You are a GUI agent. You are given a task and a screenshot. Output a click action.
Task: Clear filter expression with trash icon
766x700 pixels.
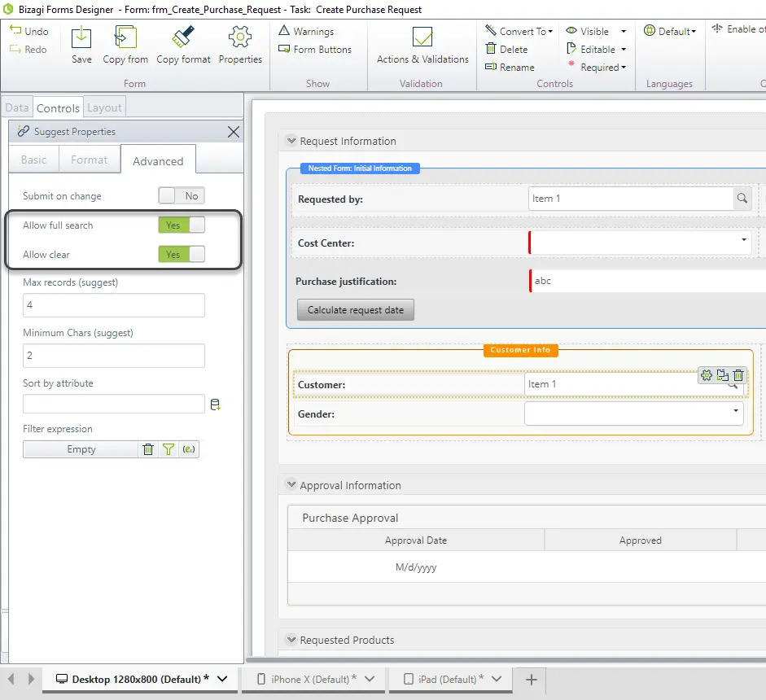pyautogui.click(x=148, y=449)
